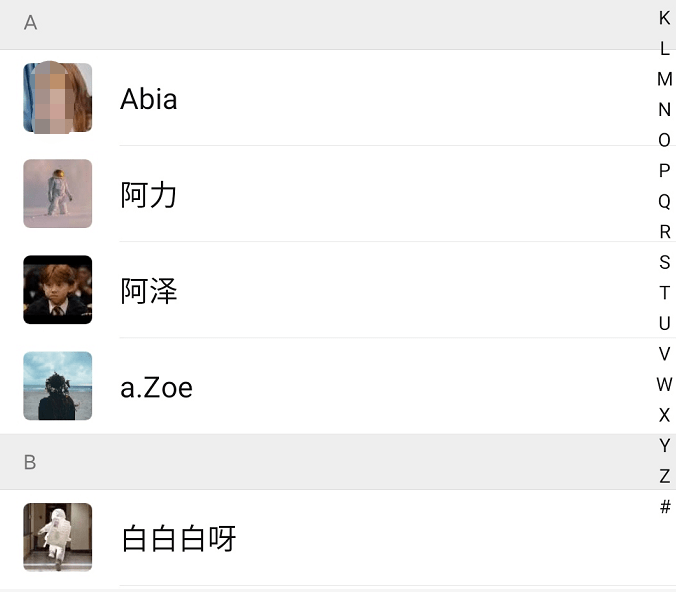
Task: Tap the astronaut avatar for 阿力
Action: 58,194
